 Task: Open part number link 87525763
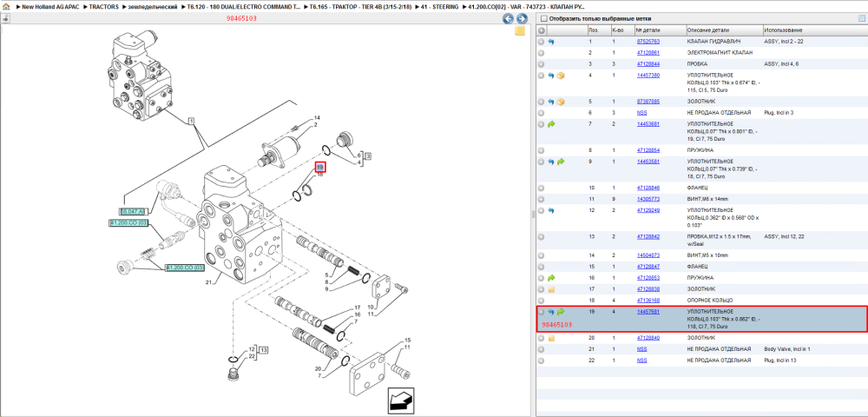(648, 42)
